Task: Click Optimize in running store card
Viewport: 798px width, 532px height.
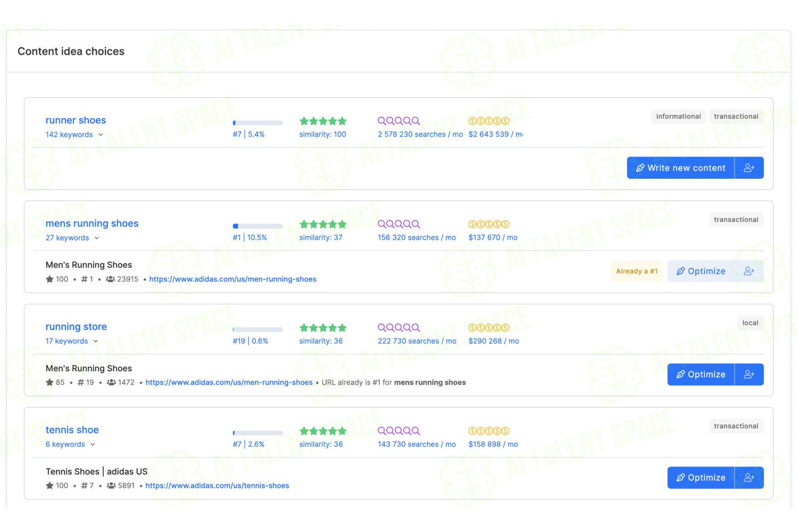Action: point(701,374)
